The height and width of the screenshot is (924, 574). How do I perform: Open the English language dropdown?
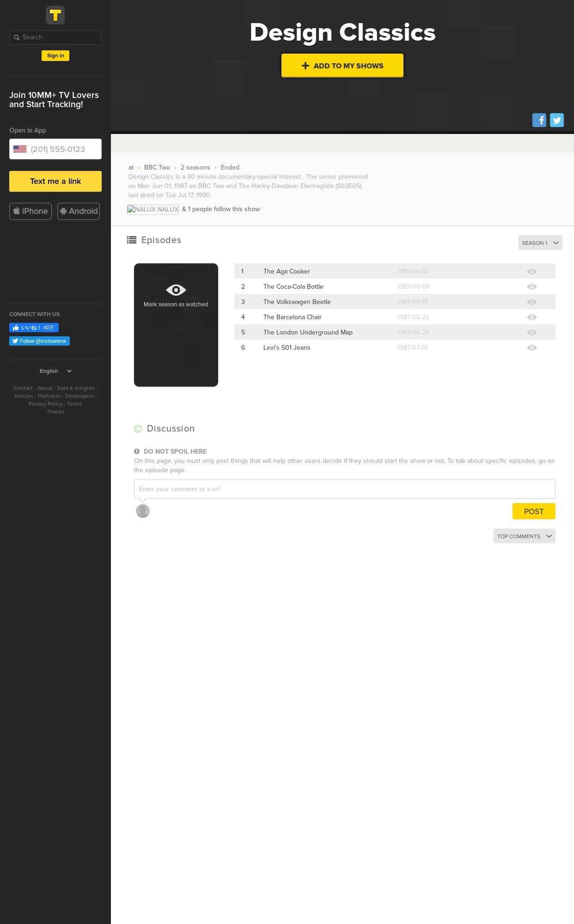point(55,371)
